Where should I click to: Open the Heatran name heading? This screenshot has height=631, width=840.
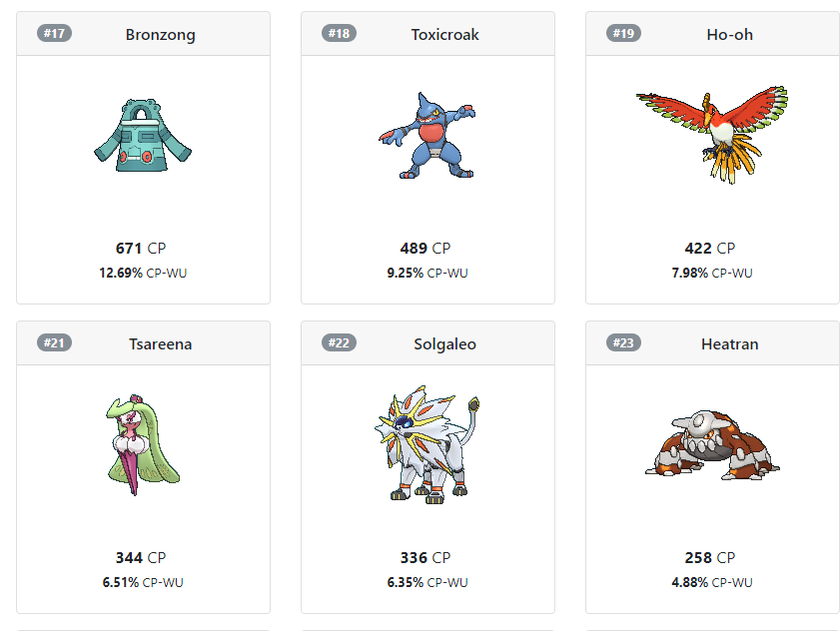(730, 343)
